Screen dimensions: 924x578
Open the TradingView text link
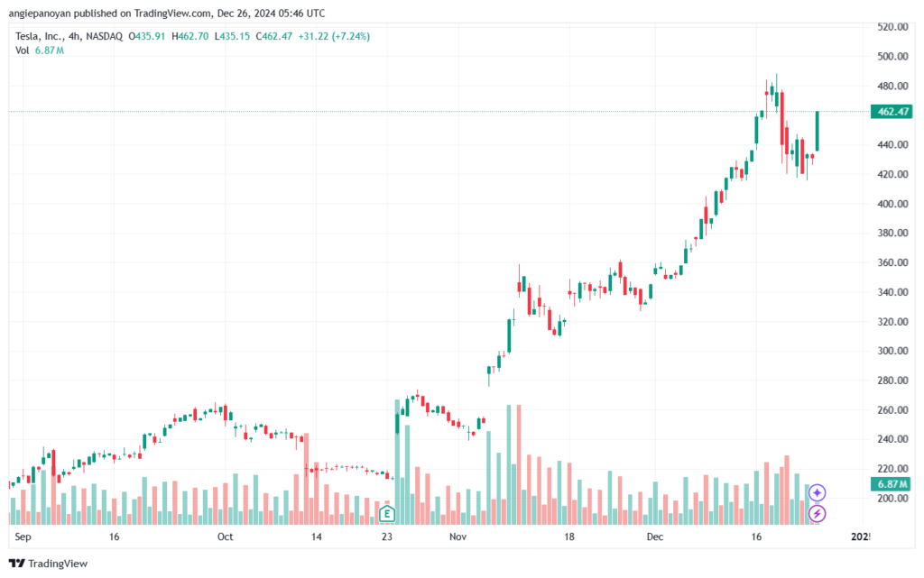coord(58,564)
